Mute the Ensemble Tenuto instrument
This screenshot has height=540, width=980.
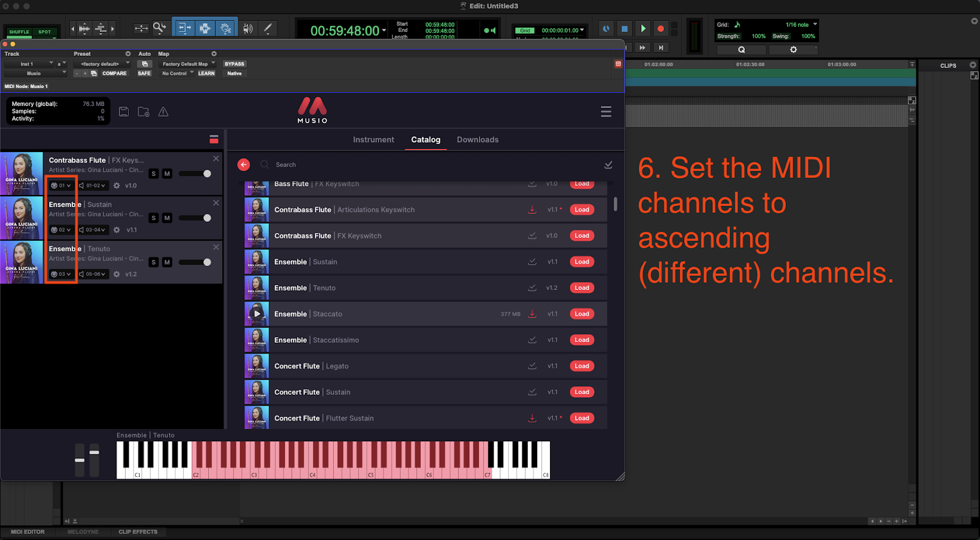click(167, 262)
